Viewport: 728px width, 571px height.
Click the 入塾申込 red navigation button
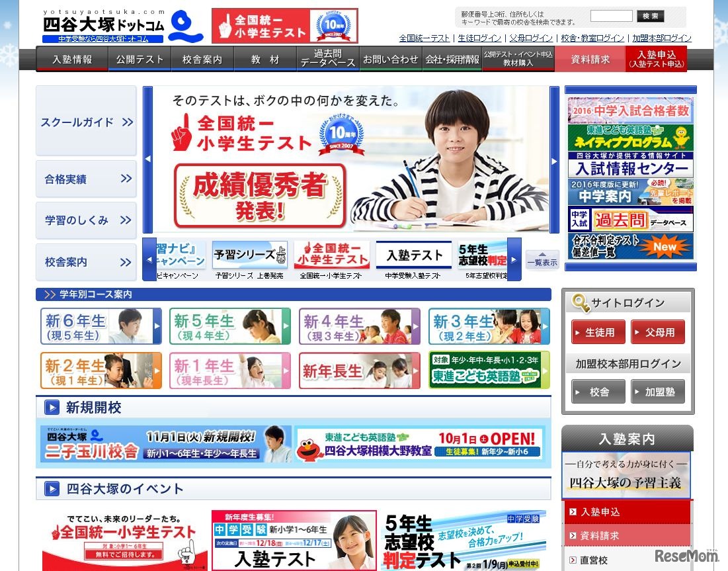pos(656,59)
